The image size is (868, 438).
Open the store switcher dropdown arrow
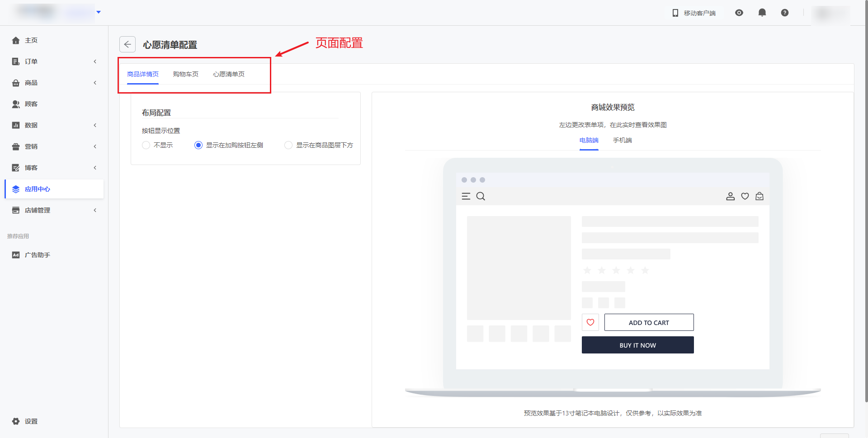(x=99, y=12)
